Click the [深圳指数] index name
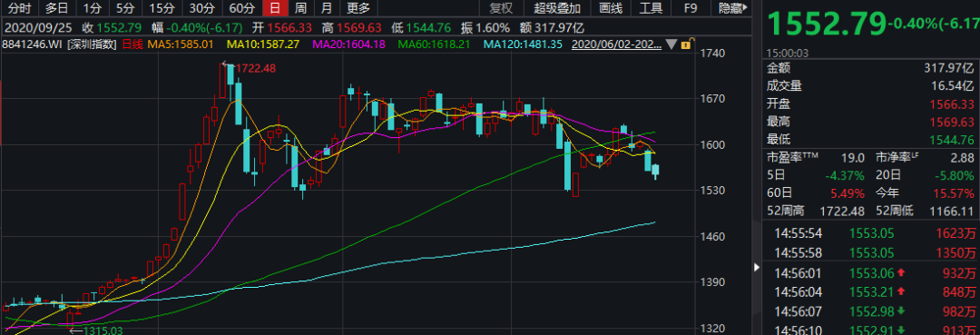980x335 pixels. (93, 44)
